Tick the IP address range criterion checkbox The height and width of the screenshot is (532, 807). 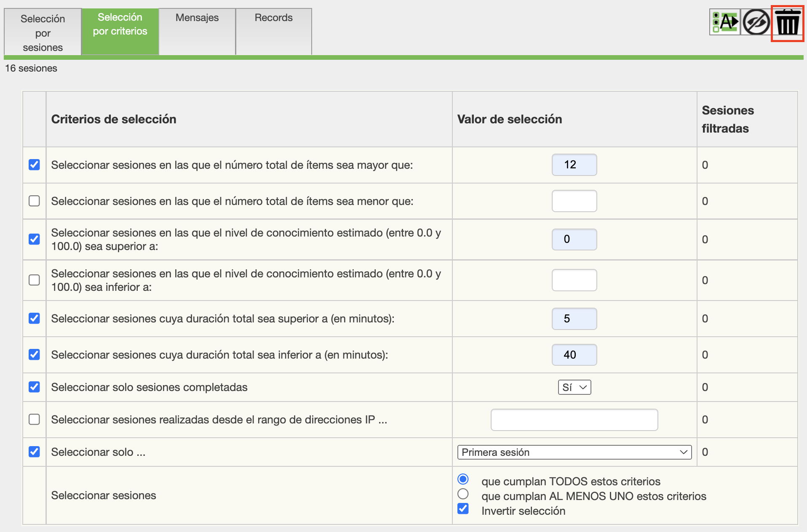[x=34, y=419]
